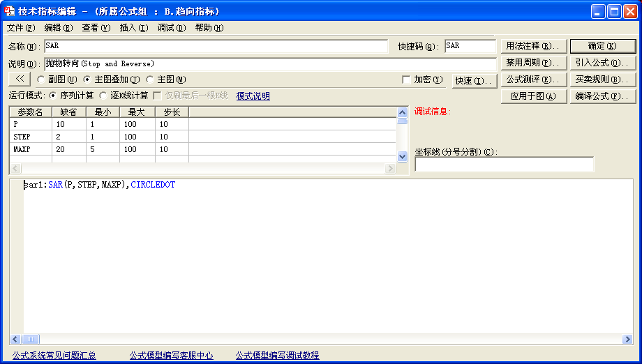Enable the 加密 checkbox

(406, 79)
